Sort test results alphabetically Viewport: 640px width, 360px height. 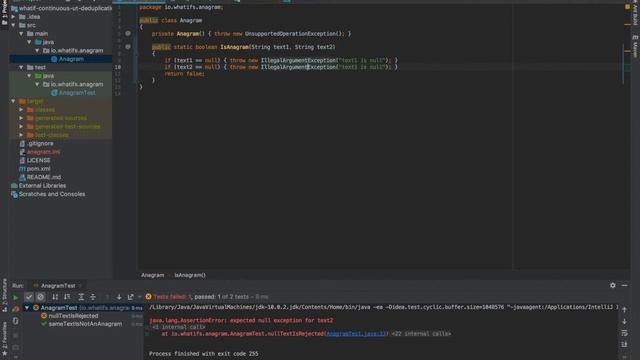coord(55,297)
